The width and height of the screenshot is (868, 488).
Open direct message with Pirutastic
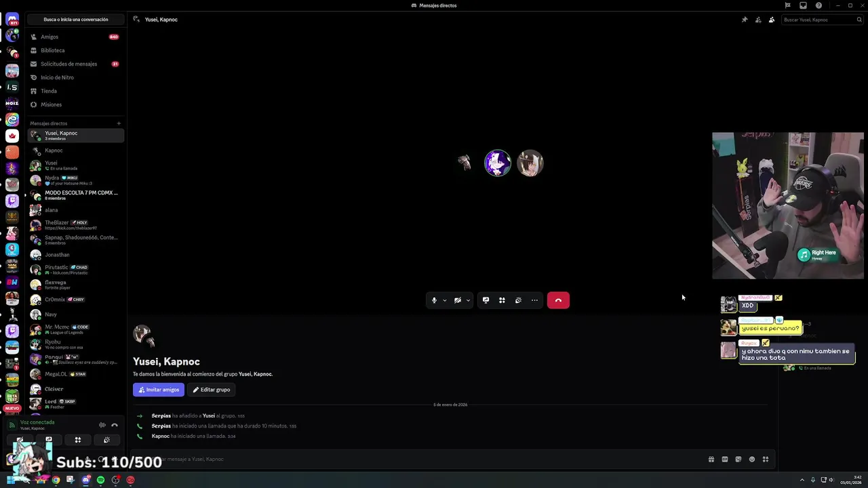tap(75, 270)
